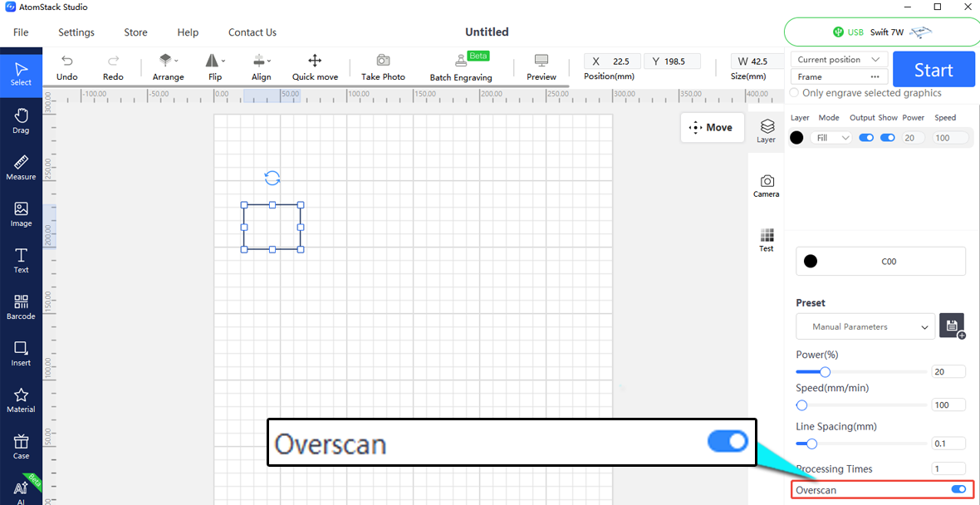Screen dimensions: 980x505
Task: Undo the last action
Action: [x=67, y=67]
